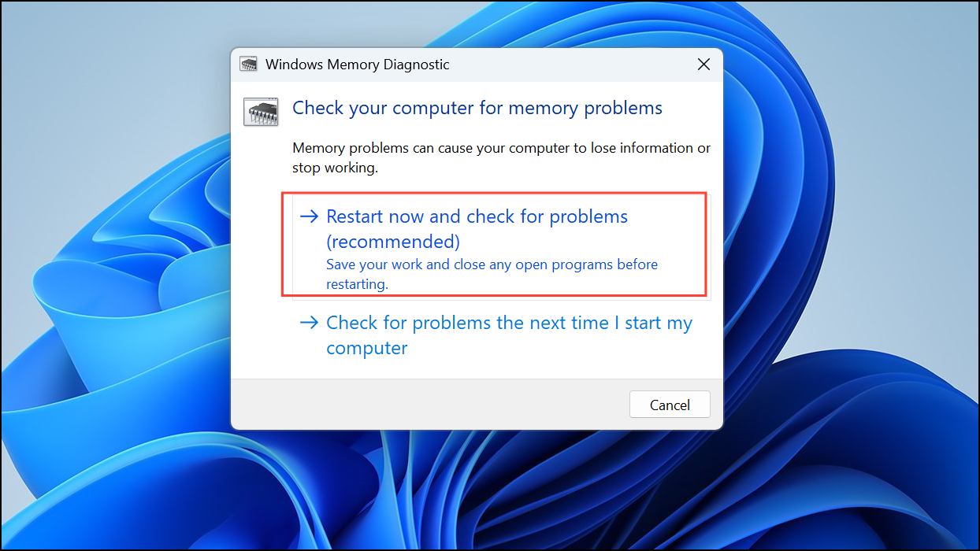Click the blue arrow beside 'Check for problems next time'

pos(309,321)
